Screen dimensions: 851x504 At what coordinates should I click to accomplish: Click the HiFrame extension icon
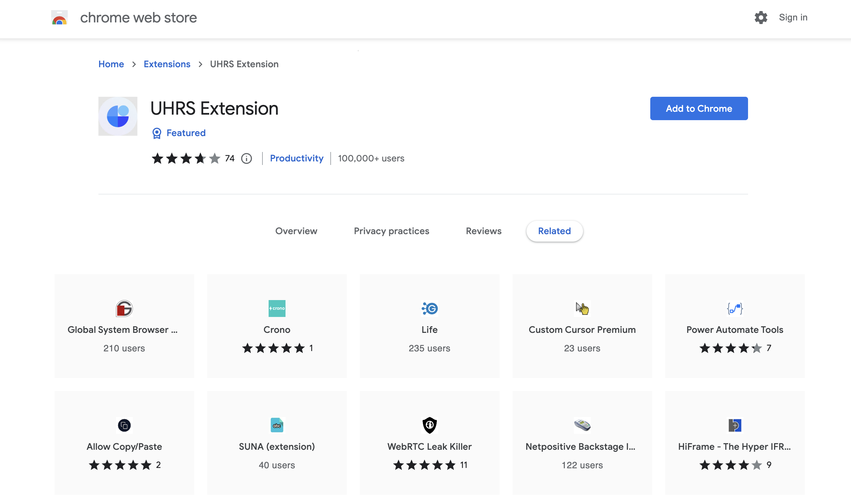point(735,425)
